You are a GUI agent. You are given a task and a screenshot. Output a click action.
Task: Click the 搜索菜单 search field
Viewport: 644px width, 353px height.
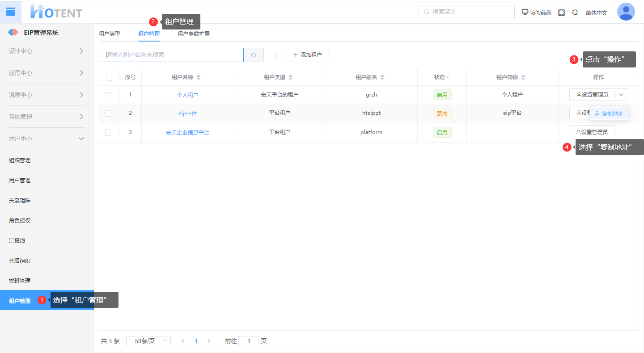pyautogui.click(x=466, y=12)
